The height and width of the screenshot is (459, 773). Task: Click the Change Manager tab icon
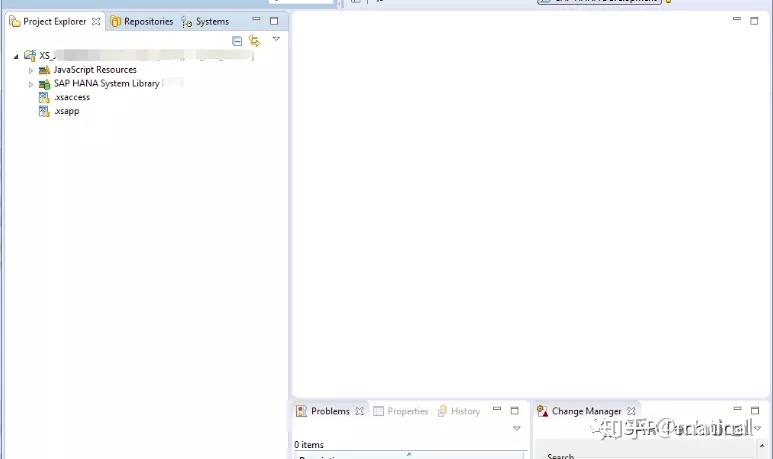coord(542,411)
